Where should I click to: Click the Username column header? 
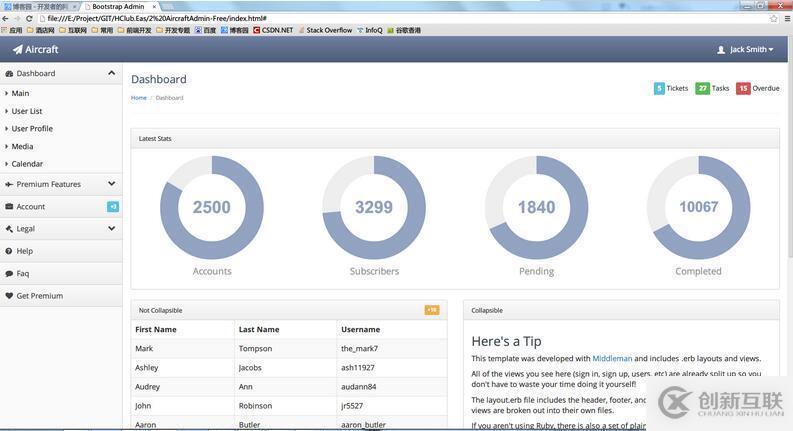[x=361, y=329]
